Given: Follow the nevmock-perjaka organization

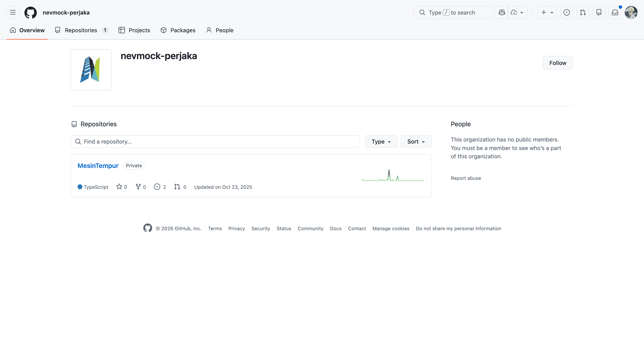Looking at the screenshot, I should pyautogui.click(x=557, y=63).
